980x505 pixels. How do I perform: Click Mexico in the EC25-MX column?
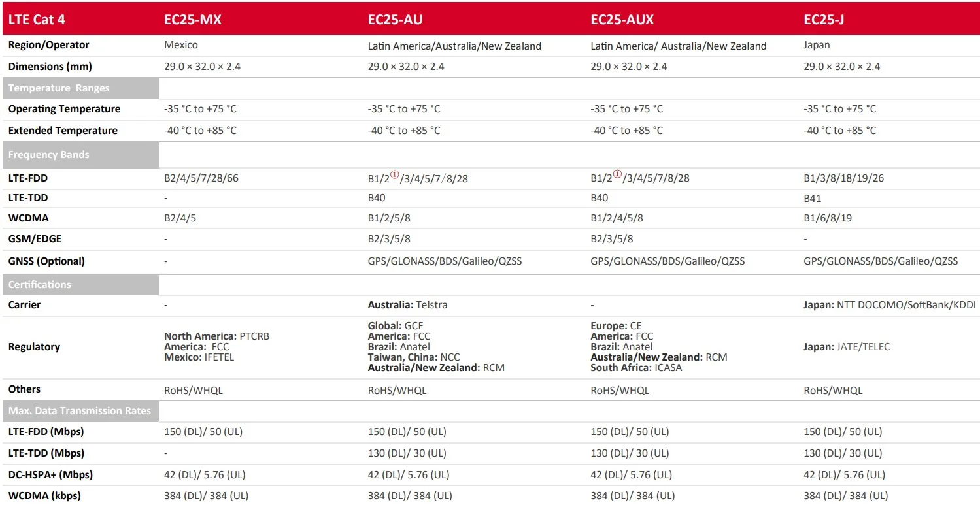(x=181, y=45)
